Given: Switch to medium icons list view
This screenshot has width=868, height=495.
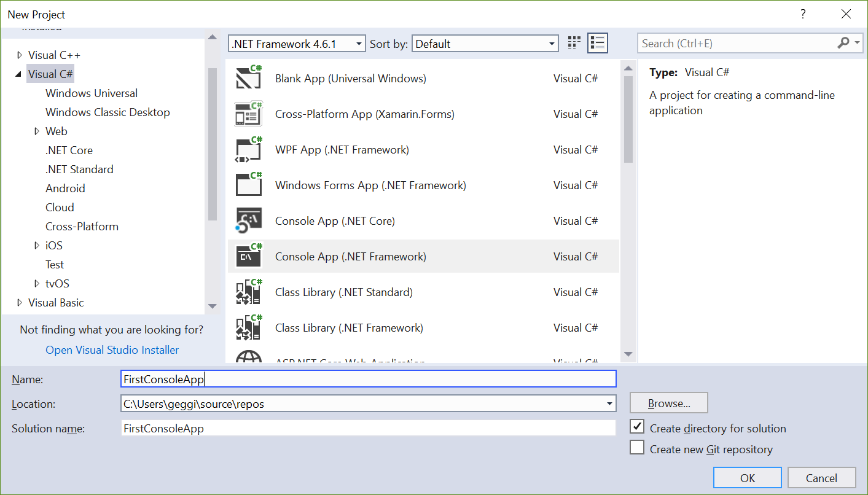Looking at the screenshot, I should (597, 43).
